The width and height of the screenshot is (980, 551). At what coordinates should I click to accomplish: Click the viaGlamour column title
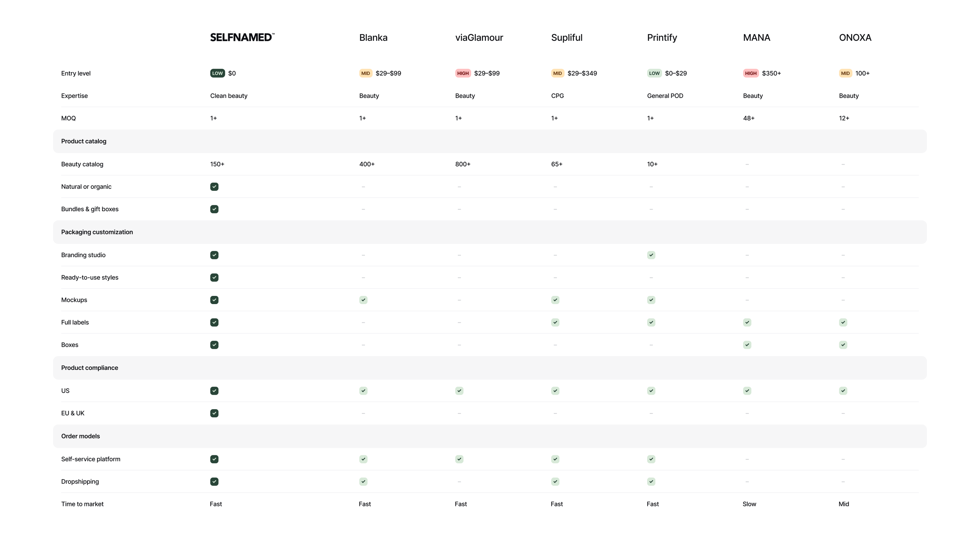coord(479,38)
